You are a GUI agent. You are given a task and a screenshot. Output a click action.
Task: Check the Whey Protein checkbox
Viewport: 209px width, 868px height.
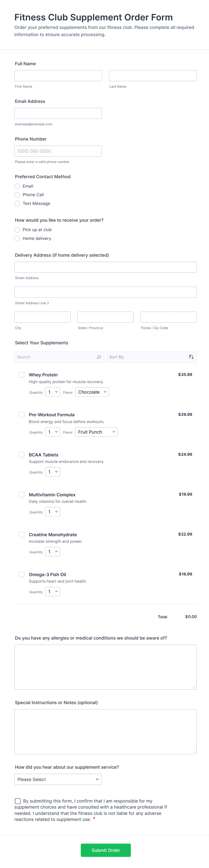pyautogui.click(x=22, y=375)
